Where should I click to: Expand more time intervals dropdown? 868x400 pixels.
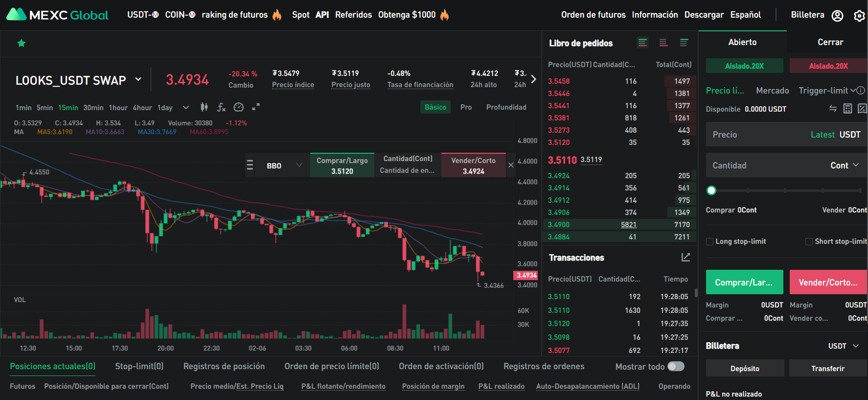pos(185,108)
